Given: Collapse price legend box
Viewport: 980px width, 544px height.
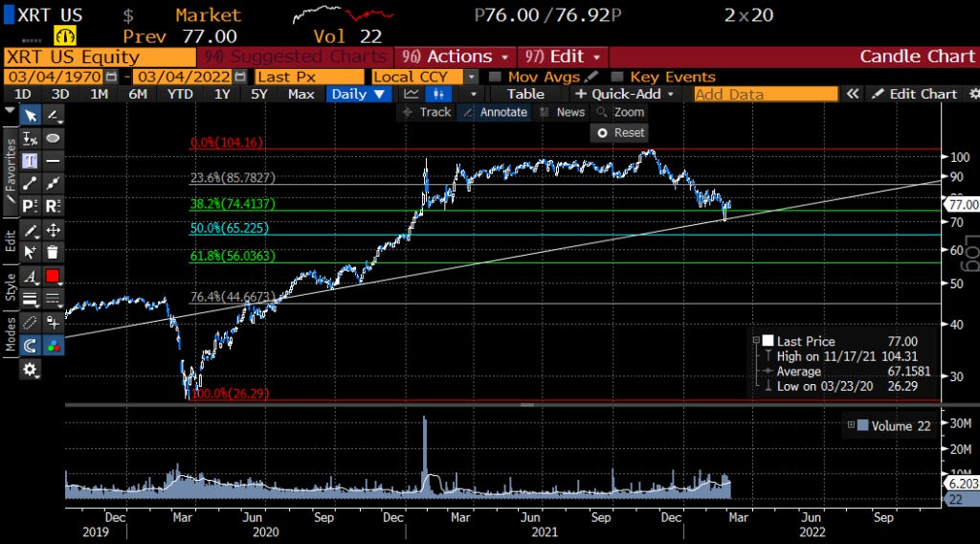Looking at the screenshot, I should tap(756, 341).
